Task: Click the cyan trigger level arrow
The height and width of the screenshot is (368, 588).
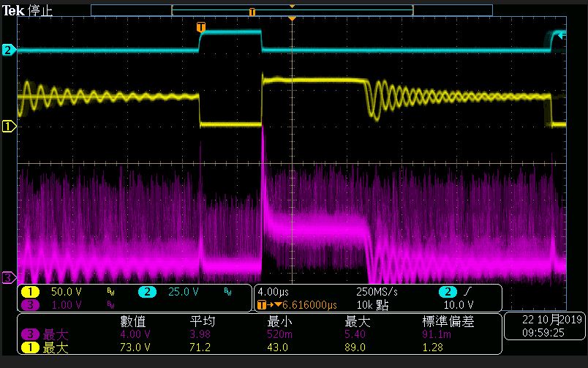Action: point(562,36)
